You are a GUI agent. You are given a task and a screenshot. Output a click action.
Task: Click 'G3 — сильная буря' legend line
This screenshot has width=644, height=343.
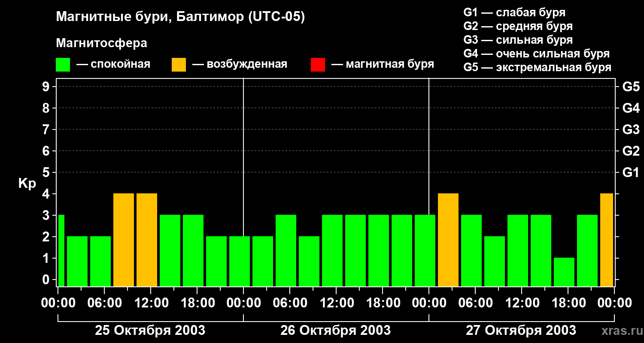click(x=518, y=40)
